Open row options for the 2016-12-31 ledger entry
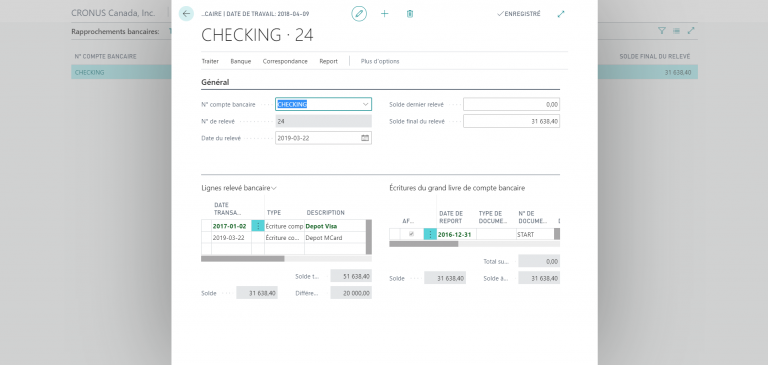This screenshot has width=768, height=365. (430, 234)
